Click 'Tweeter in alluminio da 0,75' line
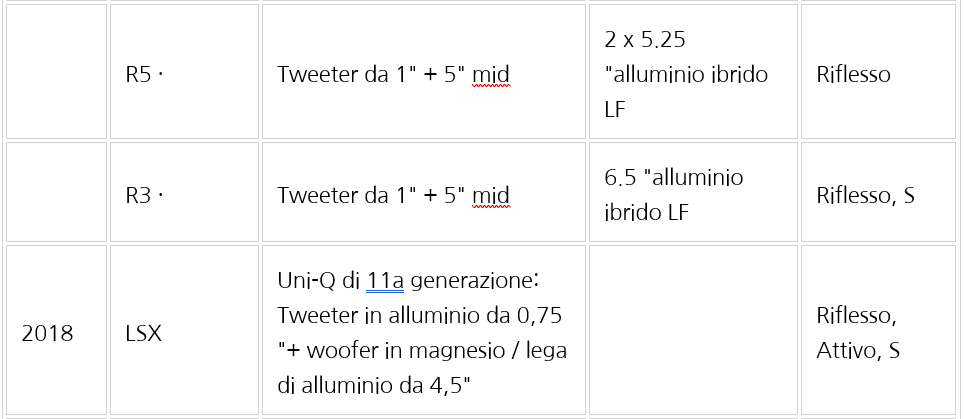This screenshot has width=965, height=419. 420,316
